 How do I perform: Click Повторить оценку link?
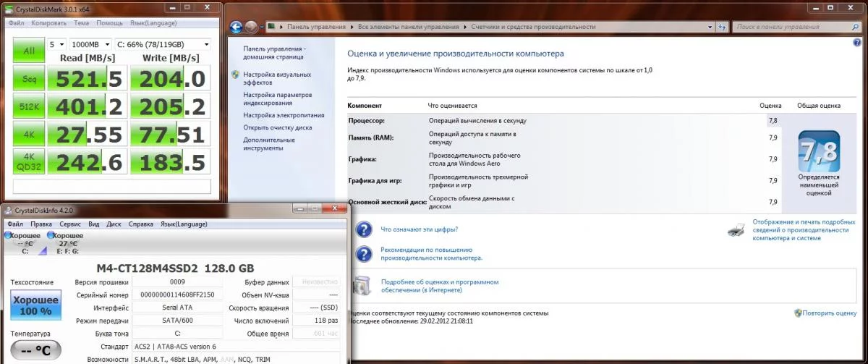[x=830, y=313]
